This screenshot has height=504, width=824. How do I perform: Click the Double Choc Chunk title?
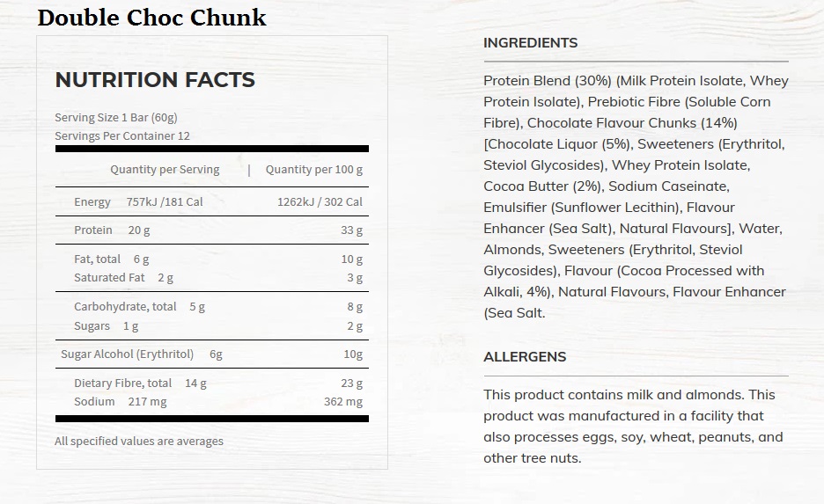[151, 18]
